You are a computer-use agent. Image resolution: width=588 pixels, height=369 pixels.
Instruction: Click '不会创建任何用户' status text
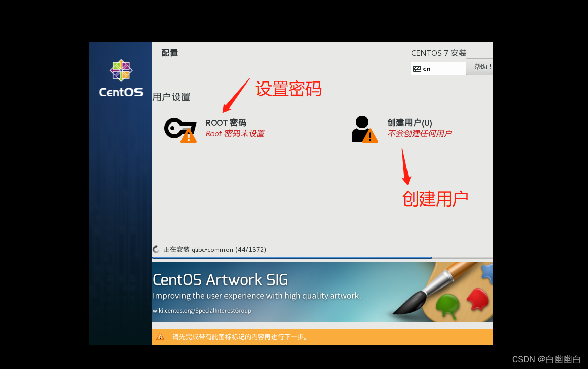[x=420, y=133]
